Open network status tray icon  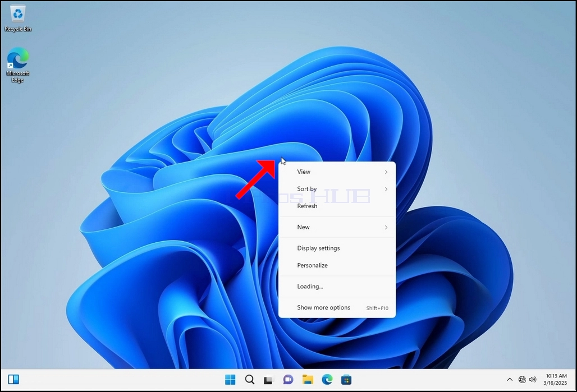coord(522,380)
